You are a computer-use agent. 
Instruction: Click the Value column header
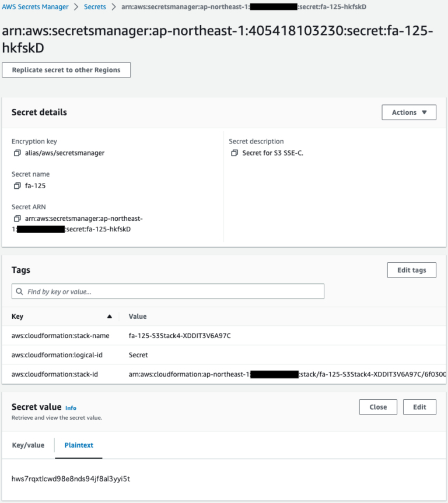[x=138, y=316]
